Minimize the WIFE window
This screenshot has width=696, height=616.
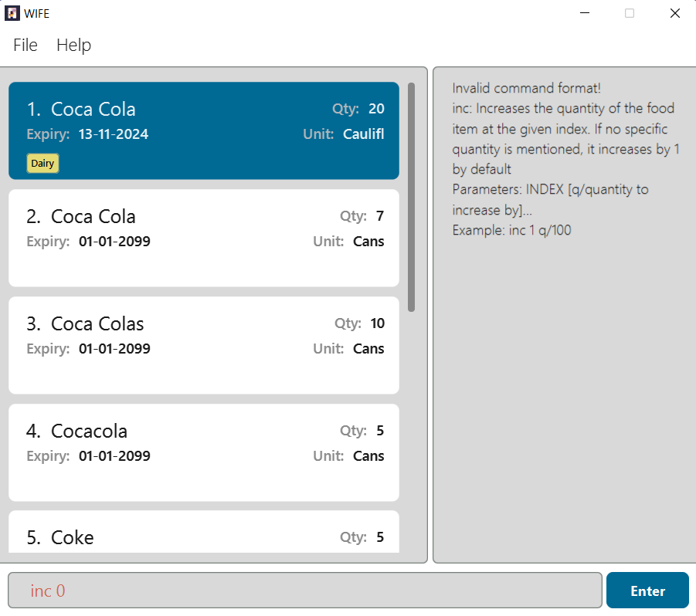pos(585,13)
